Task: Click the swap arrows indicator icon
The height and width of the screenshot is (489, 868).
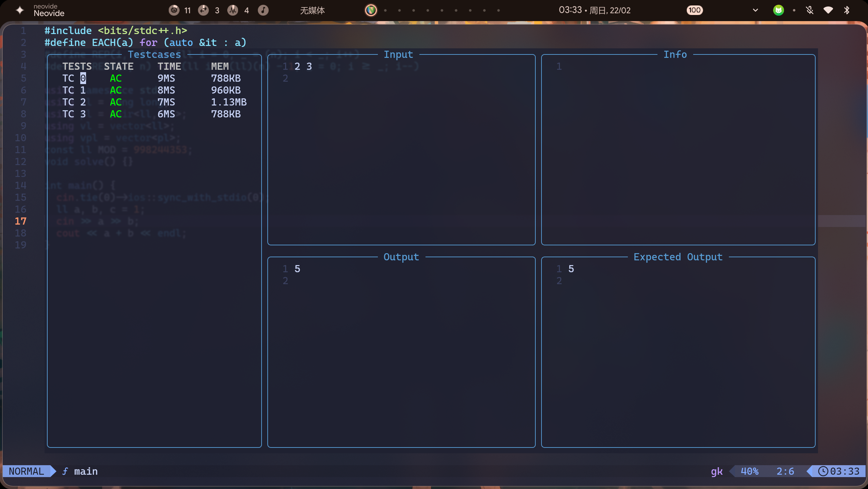Action: coord(203,10)
